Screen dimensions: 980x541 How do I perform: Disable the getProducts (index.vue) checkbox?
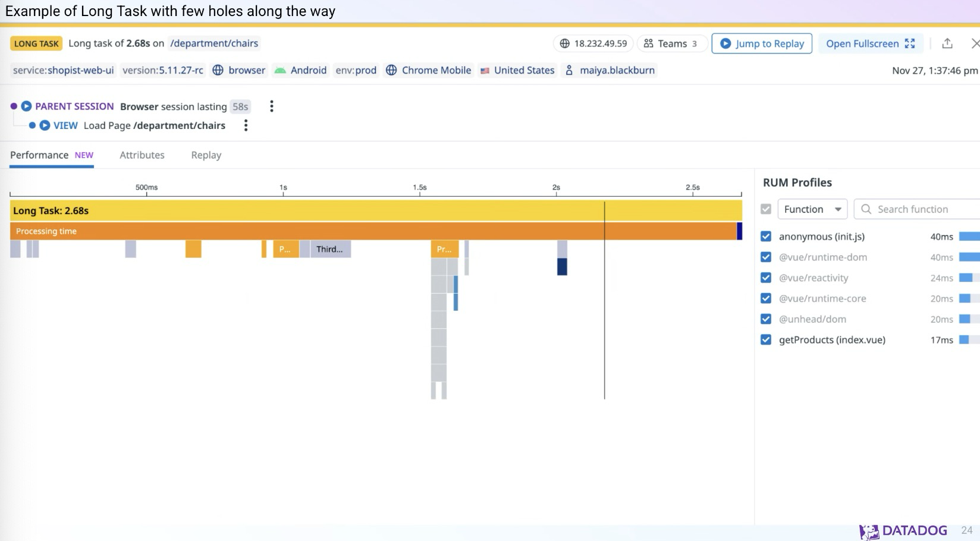[766, 340]
